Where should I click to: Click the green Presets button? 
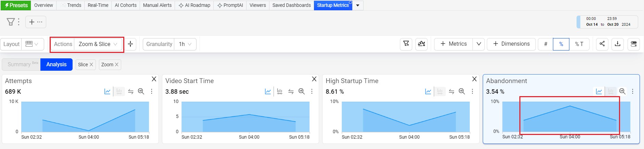[16, 5]
